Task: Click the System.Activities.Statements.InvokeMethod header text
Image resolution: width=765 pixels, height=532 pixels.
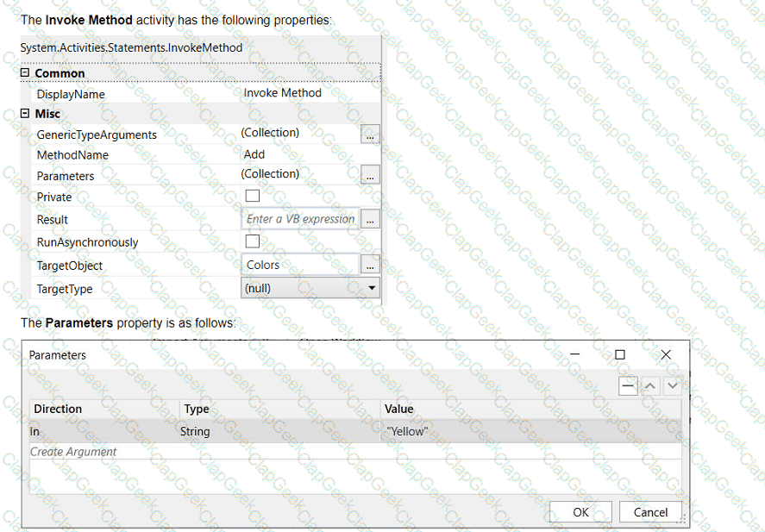Action: 131,47
